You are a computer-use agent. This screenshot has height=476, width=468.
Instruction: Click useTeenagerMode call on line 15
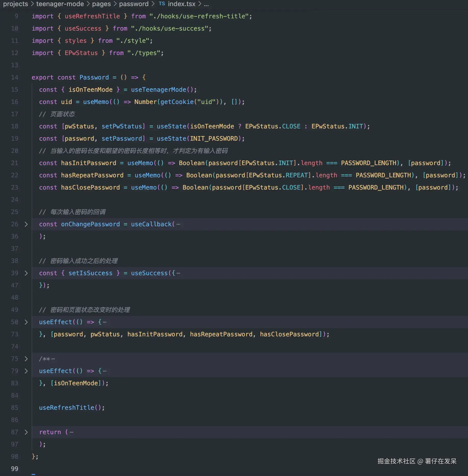[x=159, y=90]
